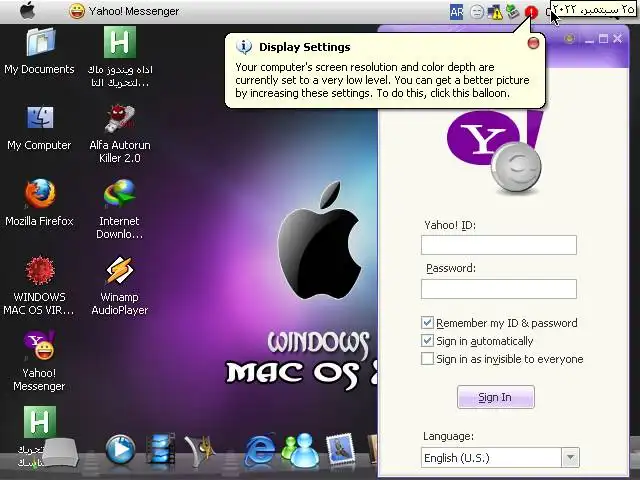Click the Yahoo! logo with gray face

click(495, 152)
